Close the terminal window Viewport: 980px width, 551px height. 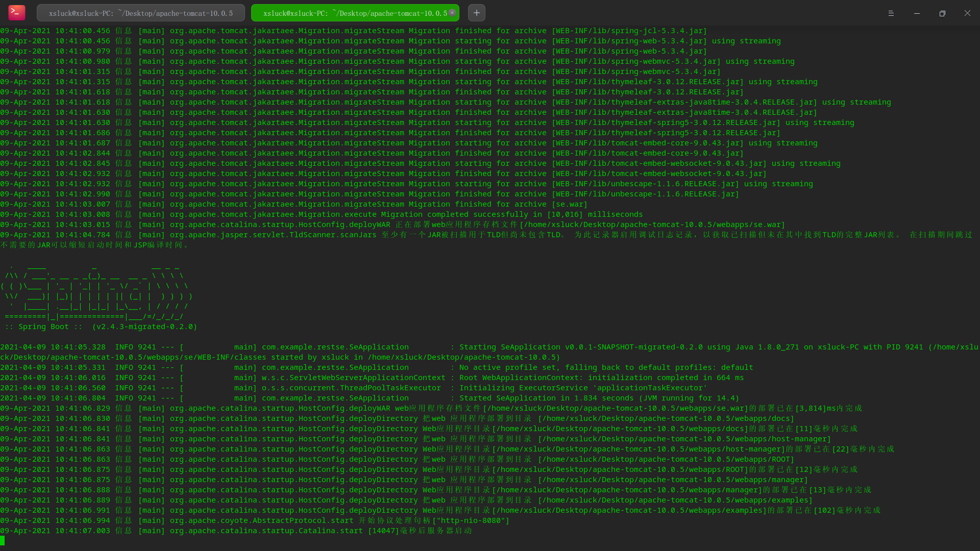[967, 13]
